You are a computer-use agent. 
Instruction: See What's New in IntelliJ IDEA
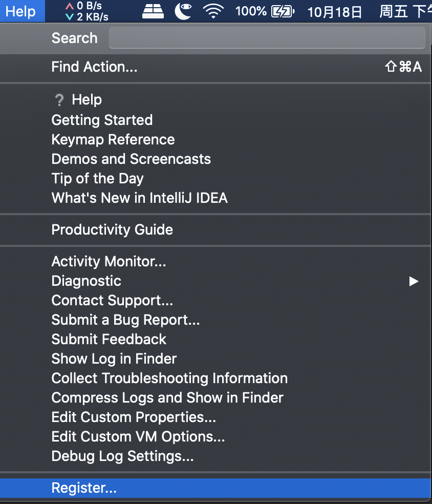point(139,198)
